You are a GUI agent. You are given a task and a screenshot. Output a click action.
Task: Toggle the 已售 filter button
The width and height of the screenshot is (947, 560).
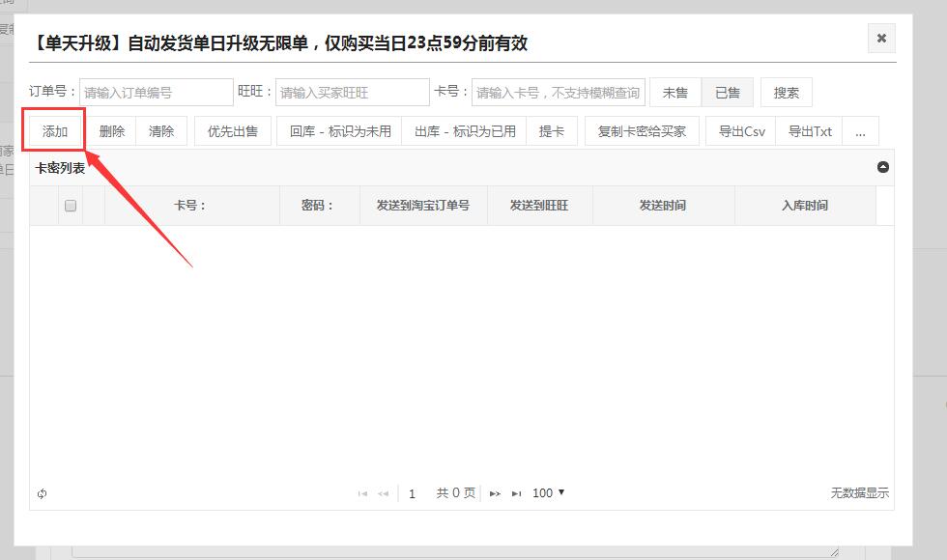(x=727, y=93)
